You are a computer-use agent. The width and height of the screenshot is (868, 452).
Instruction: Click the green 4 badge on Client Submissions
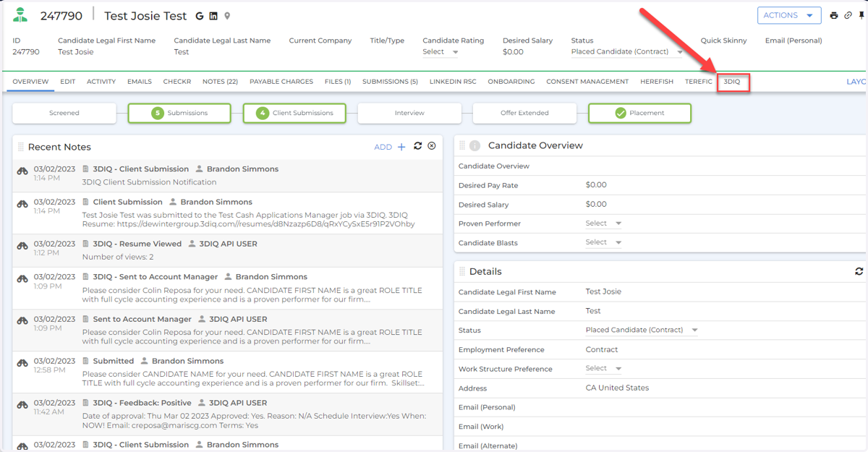click(262, 113)
